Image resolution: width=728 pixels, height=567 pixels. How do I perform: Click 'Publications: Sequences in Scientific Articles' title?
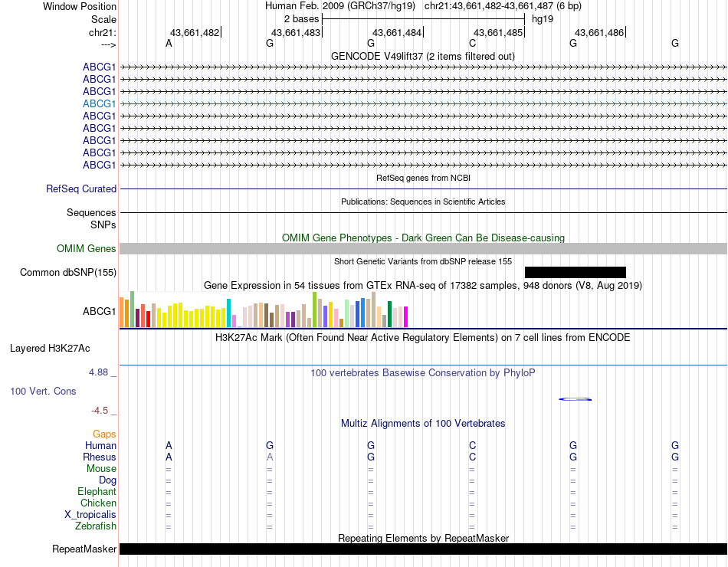point(423,202)
